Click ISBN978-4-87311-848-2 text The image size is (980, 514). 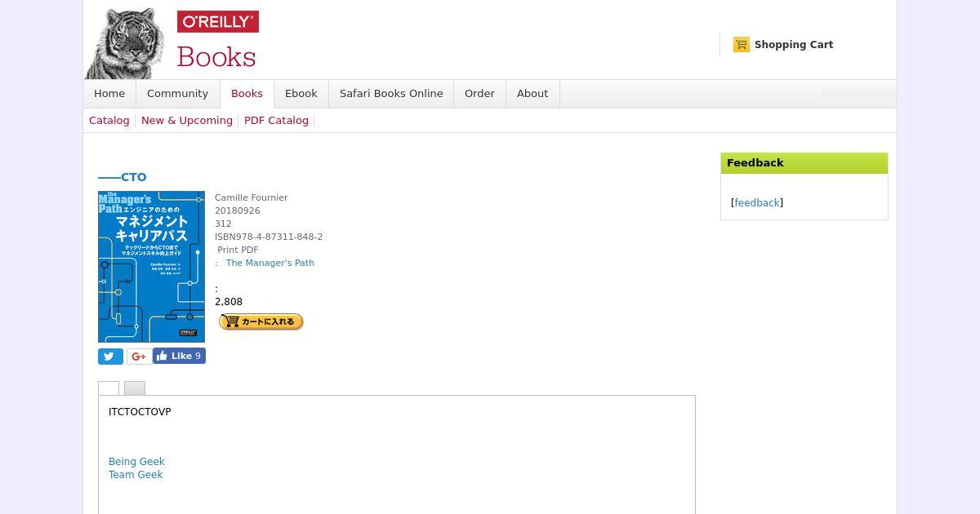point(269,237)
